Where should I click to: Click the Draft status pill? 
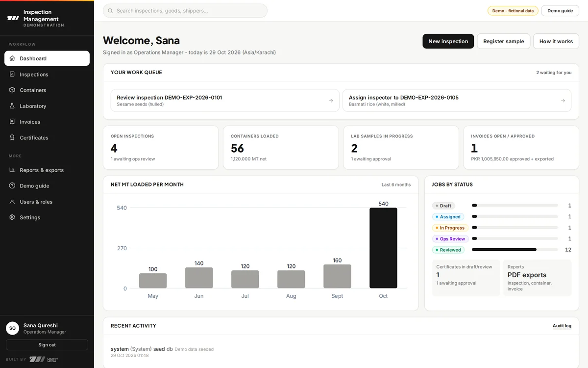[443, 206]
